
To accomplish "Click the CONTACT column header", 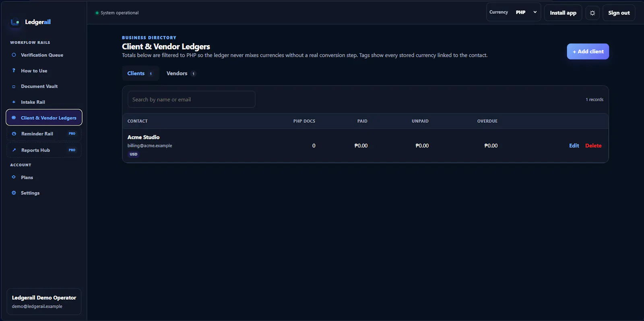I will pos(138,121).
